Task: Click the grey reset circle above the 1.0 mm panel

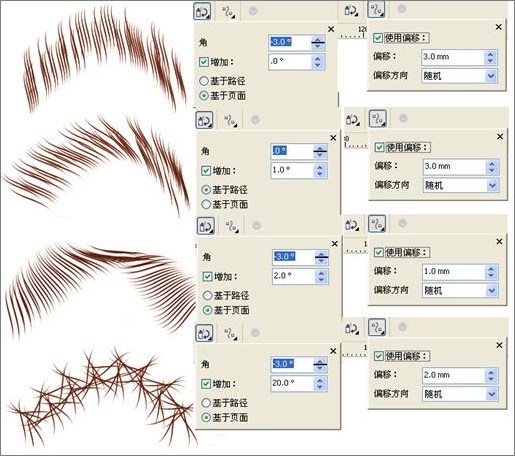Action: coord(402,223)
